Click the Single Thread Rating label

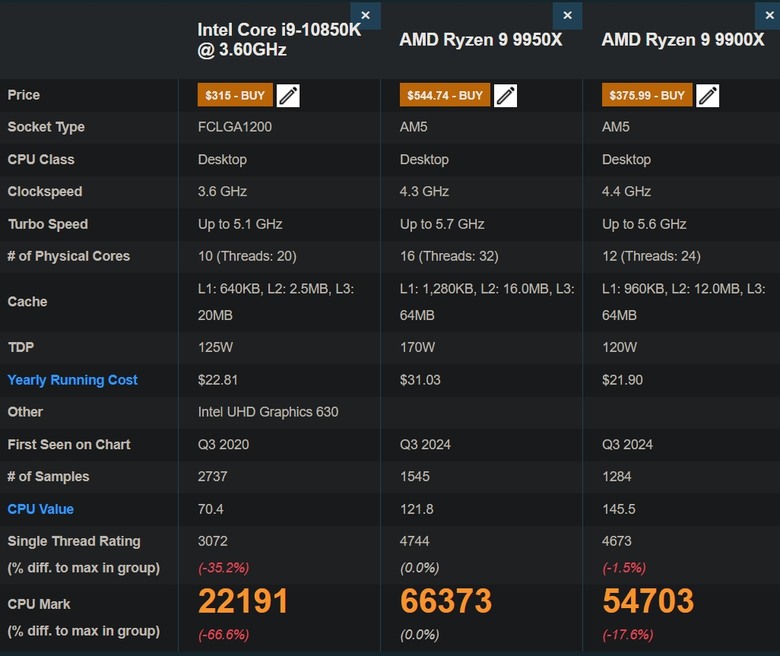(x=74, y=541)
